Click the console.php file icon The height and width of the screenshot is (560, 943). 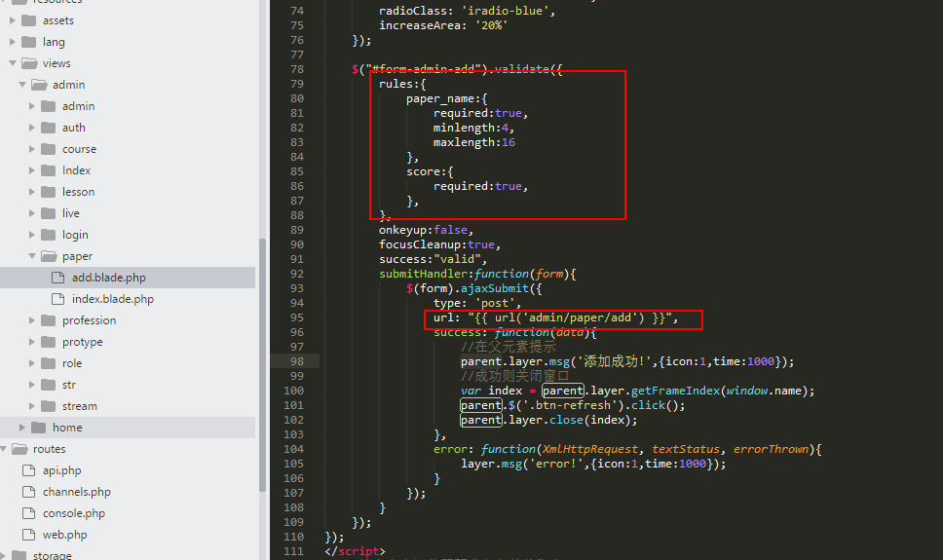click(28, 513)
